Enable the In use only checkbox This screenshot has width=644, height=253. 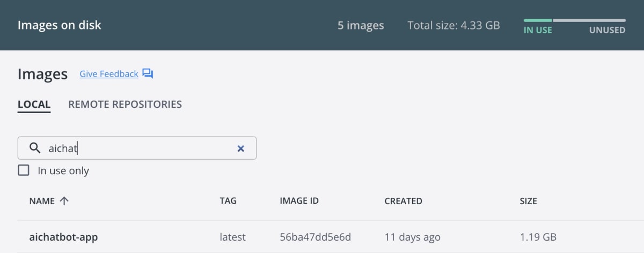pos(24,170)
